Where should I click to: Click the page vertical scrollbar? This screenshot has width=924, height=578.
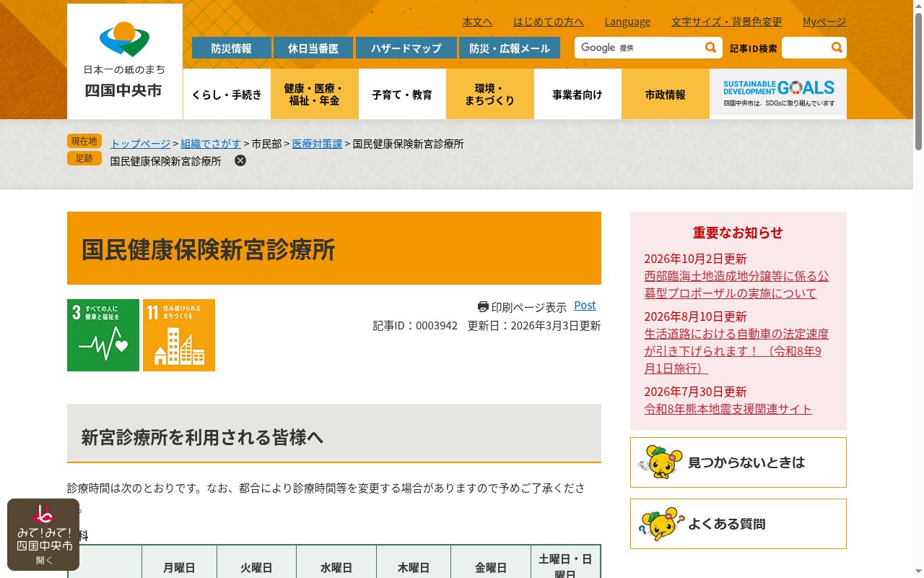918,289
